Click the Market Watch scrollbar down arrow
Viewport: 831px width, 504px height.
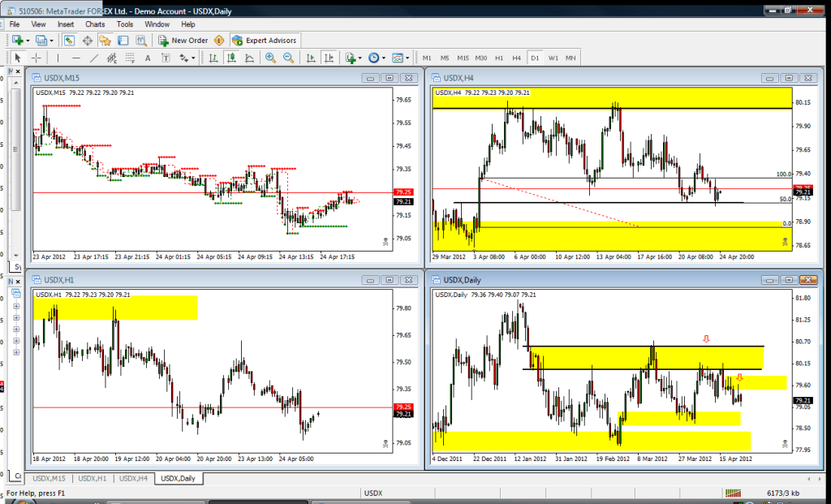[16, 255]
